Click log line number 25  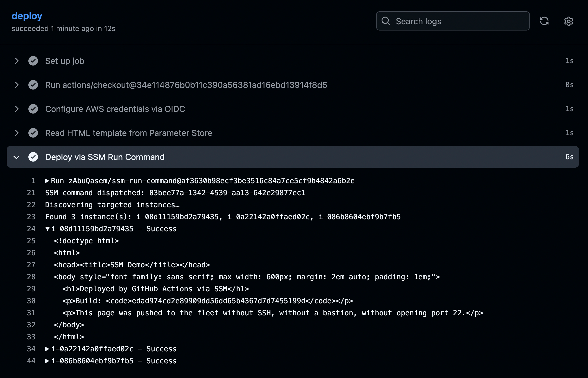[31, 241]
